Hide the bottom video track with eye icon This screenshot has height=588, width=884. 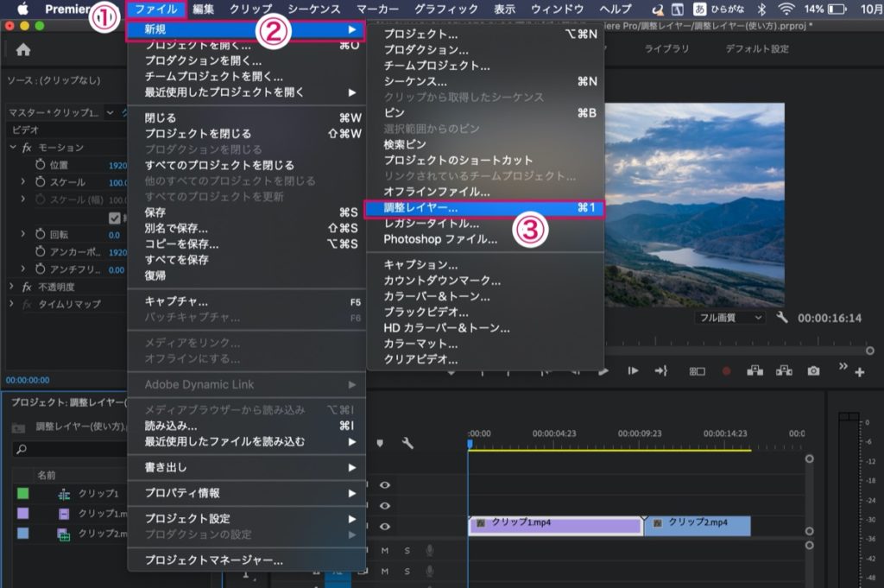(x=385, y=526)
